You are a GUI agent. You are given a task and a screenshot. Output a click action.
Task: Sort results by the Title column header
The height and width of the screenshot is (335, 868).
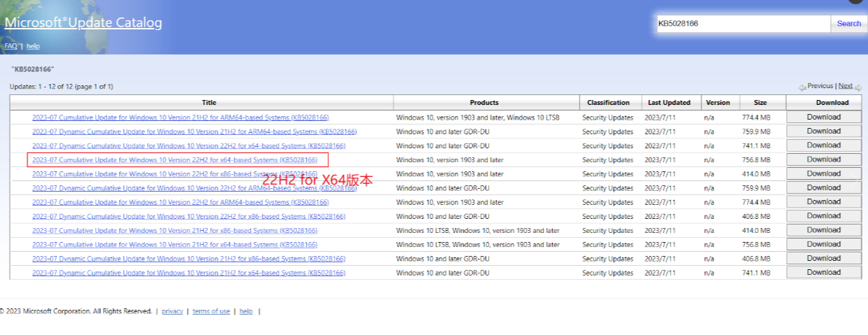(209, 103)
